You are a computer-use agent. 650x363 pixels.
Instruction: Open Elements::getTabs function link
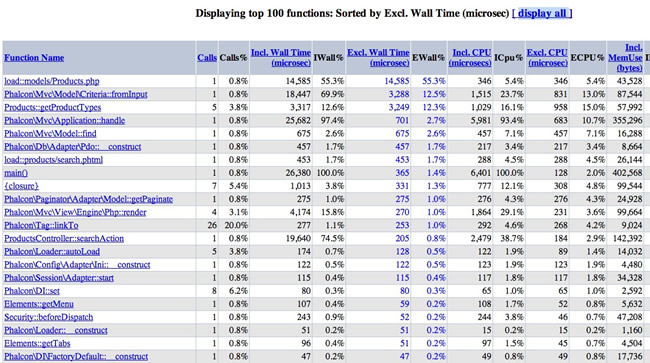coord(37,344)
